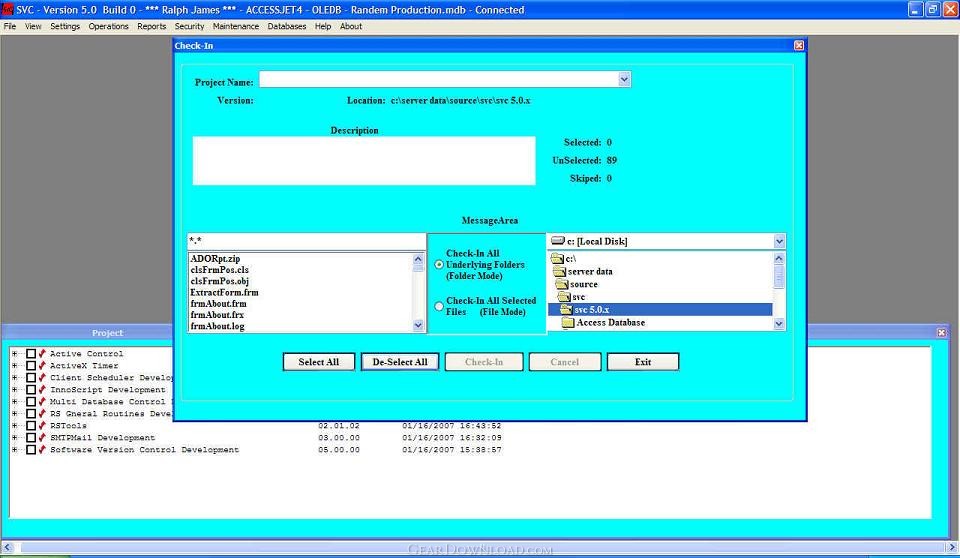Open the Settings menu
This screenshot has width=960, height=558.
65,26
